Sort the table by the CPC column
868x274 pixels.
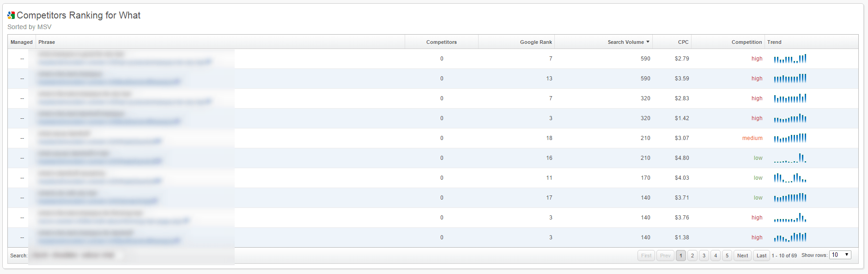pyautogui.click(x=683, y=42)
